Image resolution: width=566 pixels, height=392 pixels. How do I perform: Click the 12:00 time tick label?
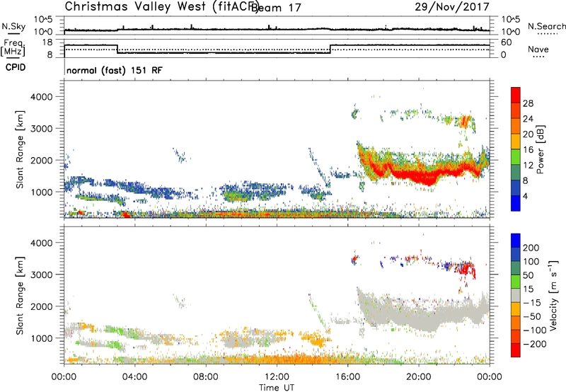click(x=277, y=377)
